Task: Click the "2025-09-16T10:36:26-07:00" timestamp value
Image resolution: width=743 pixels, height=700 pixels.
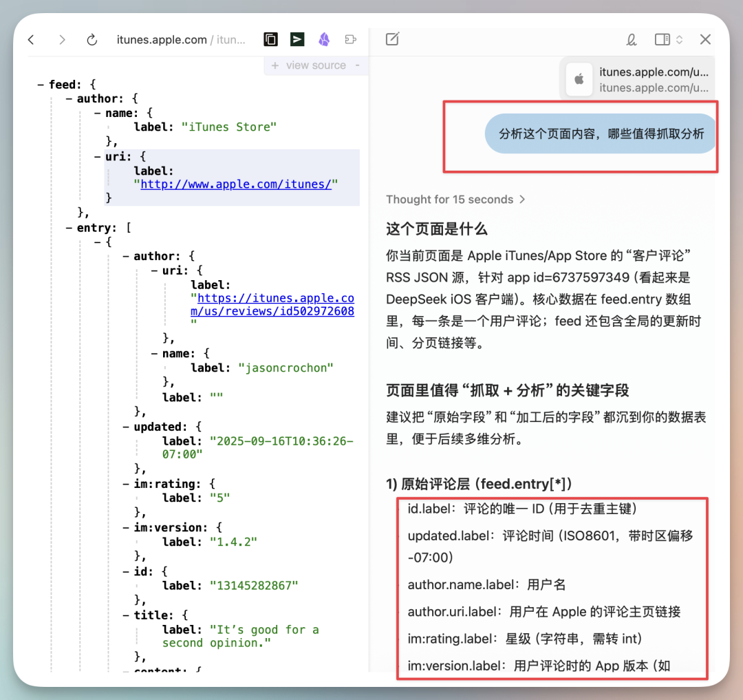Action: (258, 448)
